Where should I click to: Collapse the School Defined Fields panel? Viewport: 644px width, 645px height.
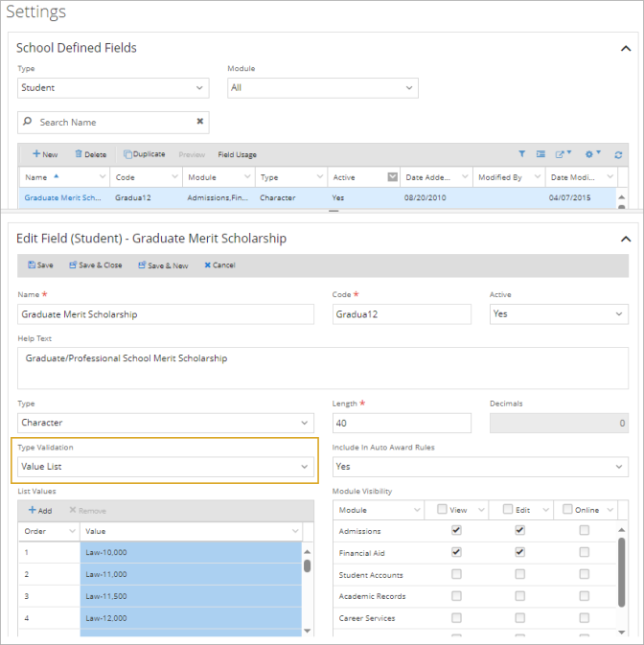click(x=626, y=49)
